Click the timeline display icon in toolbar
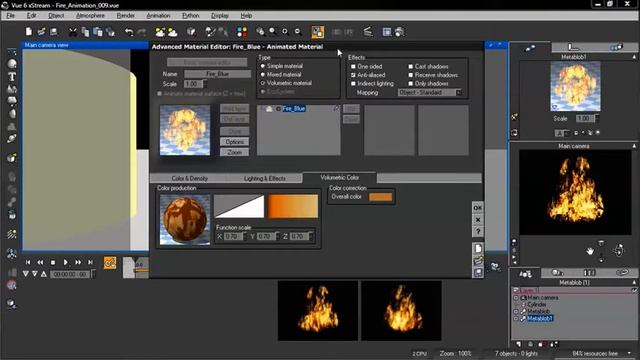The height and width of the screenshot is (360, 640). (x=367, y=31)
